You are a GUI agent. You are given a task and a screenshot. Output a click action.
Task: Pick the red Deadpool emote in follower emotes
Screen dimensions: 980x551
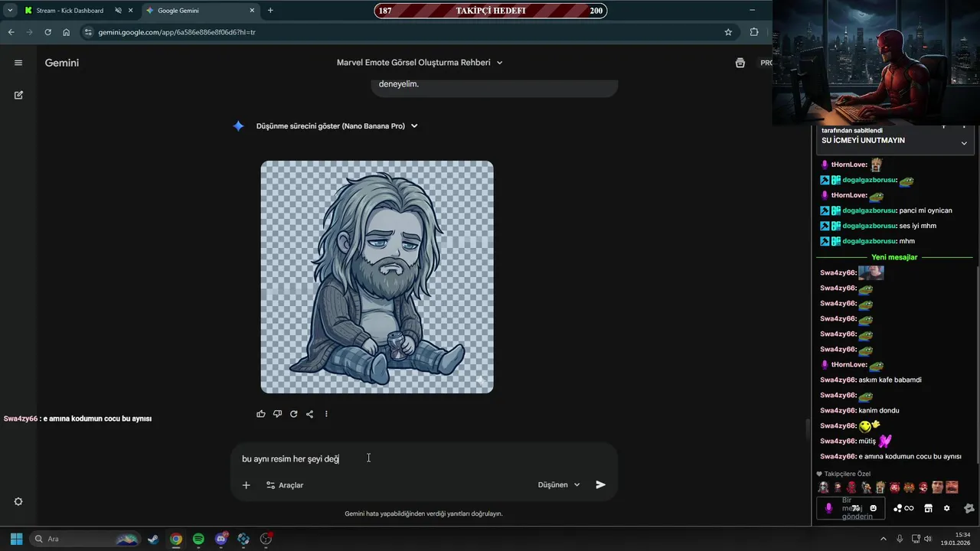pos(851,487)
